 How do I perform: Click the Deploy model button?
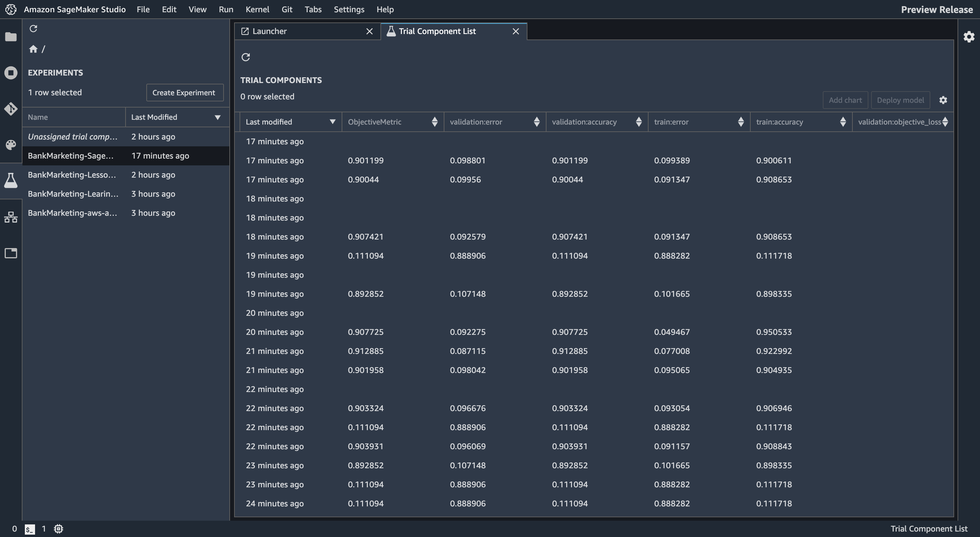coord(900,100)
